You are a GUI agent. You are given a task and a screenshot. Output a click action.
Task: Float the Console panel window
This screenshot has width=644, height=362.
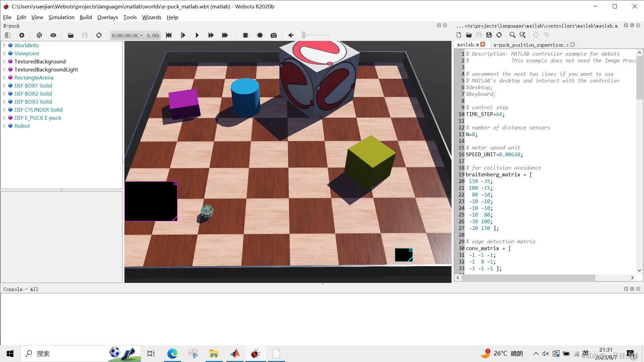click(632, 289)
